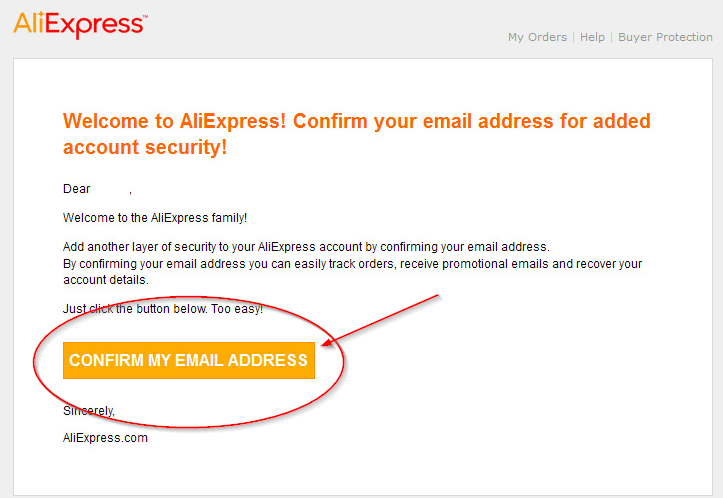Go to the Buyer Protection page
Screen dimensions: 723x498
pos(665,37)
